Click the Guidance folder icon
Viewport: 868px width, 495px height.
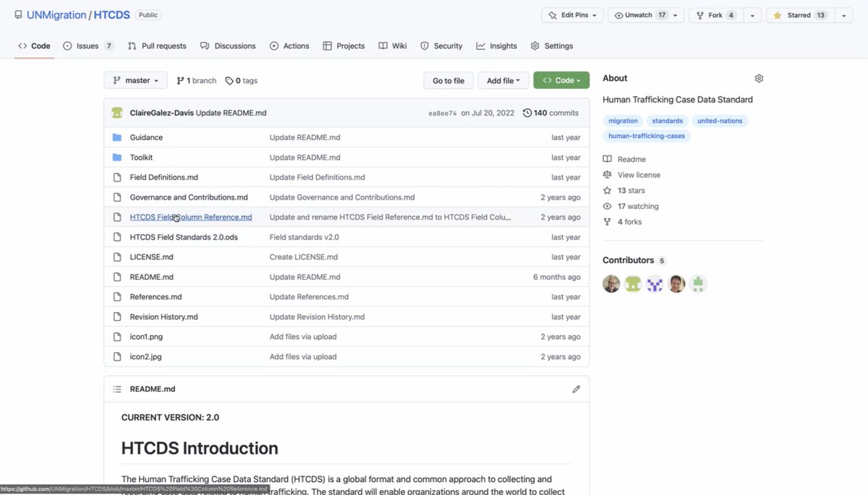pyautogui.click(x=117, y=137)
